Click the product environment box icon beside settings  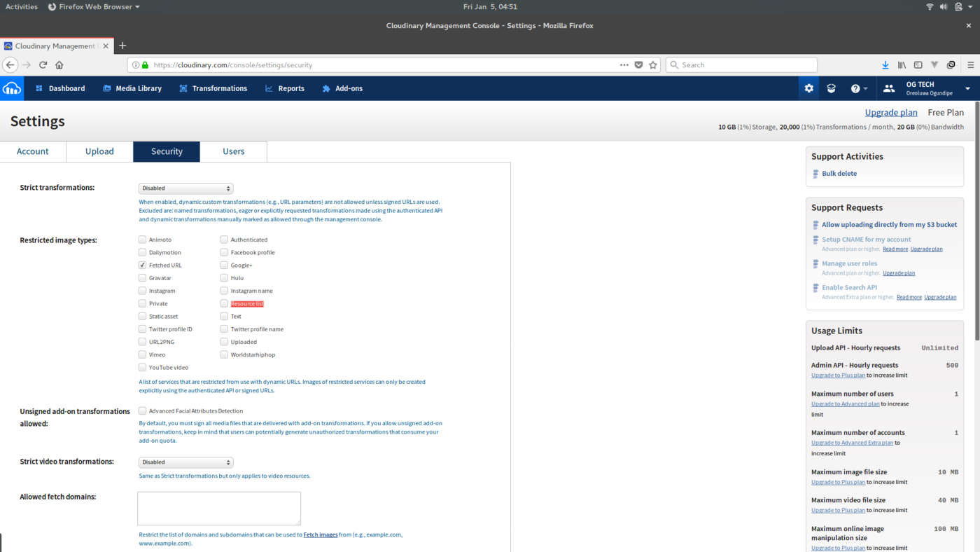(831, 88)
